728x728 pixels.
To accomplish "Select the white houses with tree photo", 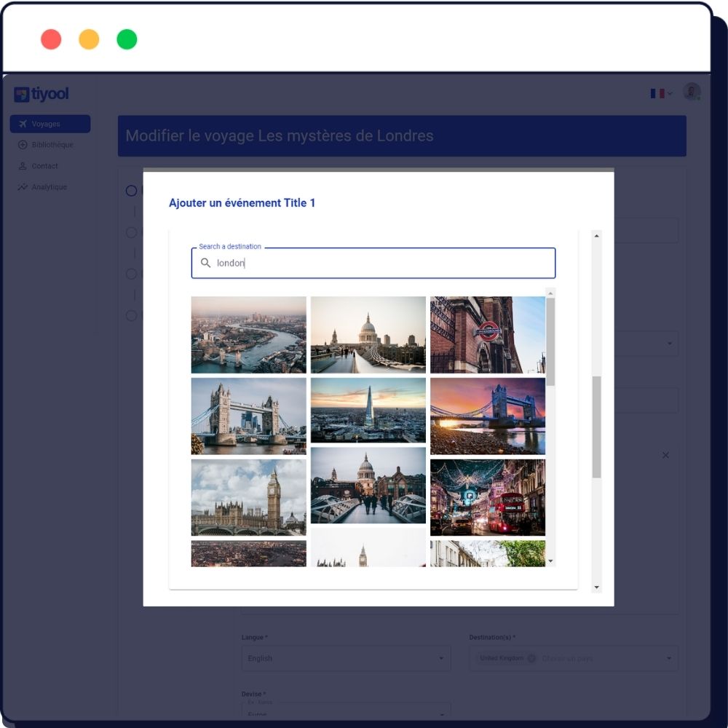I will 488,553.
